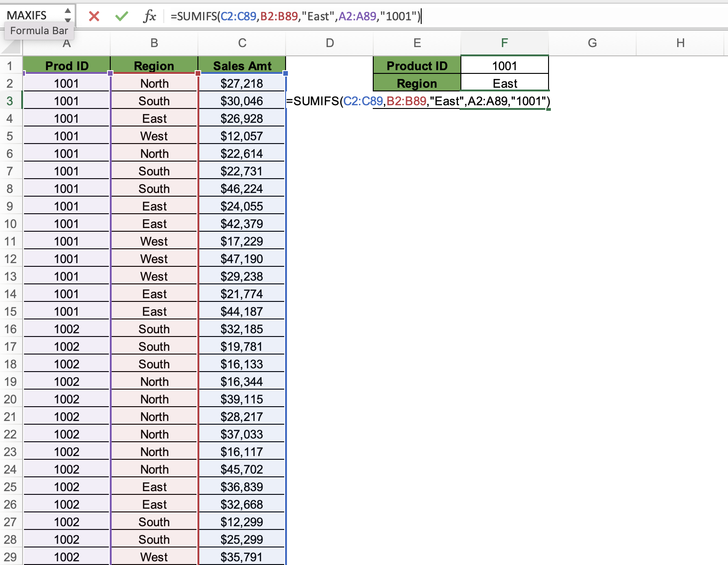Viewport: 728px width, 565px height.
Task: Select the $30,046 sales cell
Action: click(242, 101)
